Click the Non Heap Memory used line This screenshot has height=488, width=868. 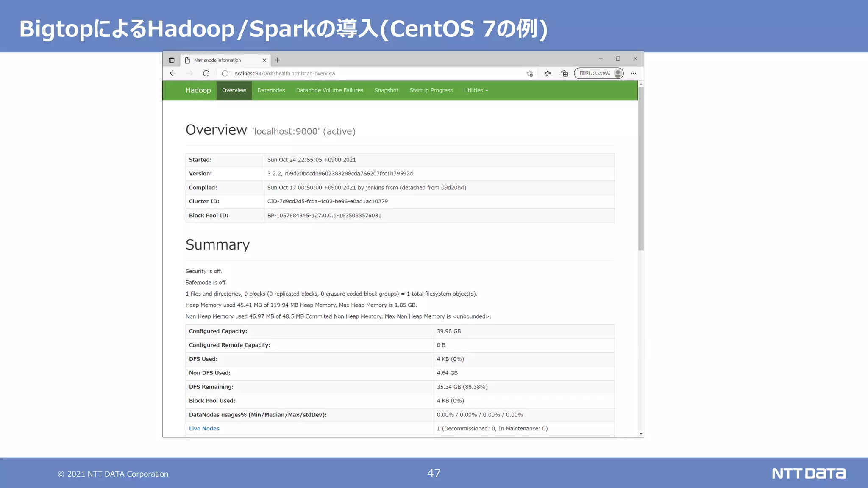(338, 316)
